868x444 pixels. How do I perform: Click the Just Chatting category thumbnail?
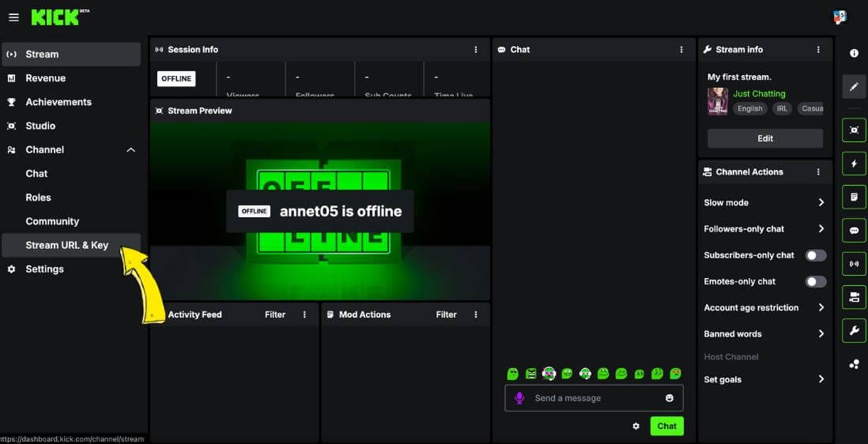718,101
